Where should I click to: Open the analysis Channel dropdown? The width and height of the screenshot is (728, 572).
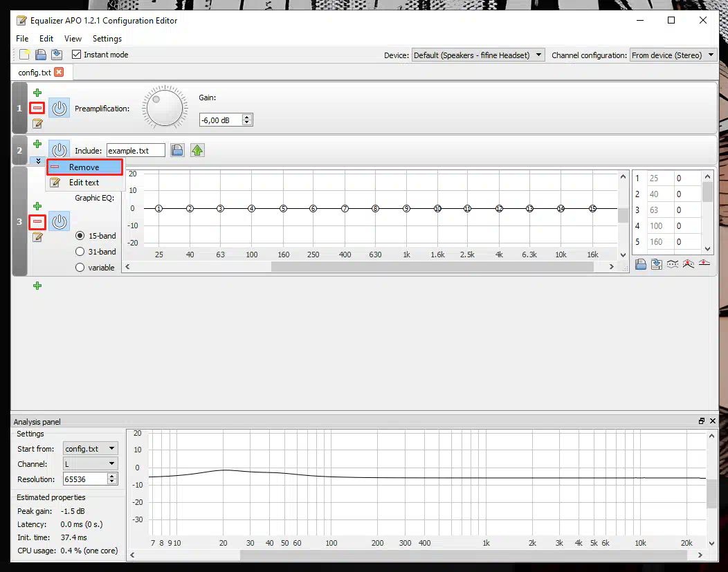click(91, 464)
